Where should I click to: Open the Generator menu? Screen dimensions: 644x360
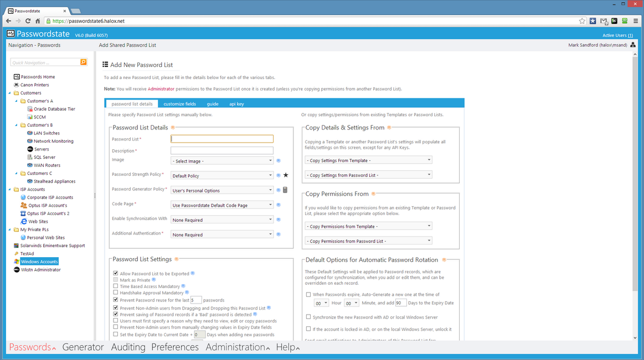pos(83,347)
